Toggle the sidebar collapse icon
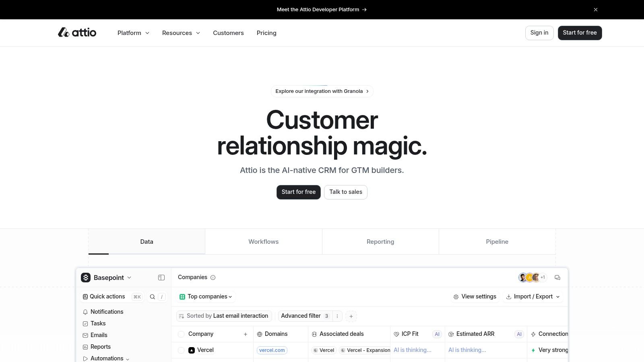644x362 pixels. 161,278
